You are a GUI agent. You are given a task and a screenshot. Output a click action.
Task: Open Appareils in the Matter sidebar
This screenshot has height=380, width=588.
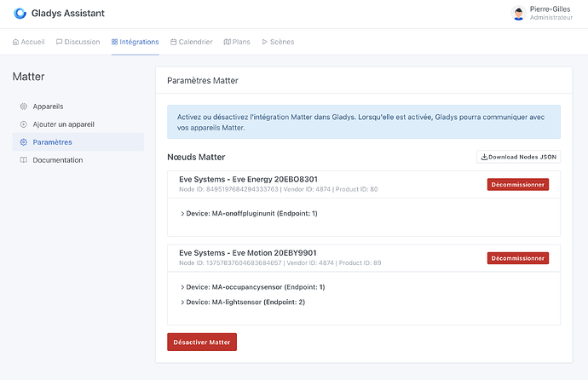click(x=78, y=107)
